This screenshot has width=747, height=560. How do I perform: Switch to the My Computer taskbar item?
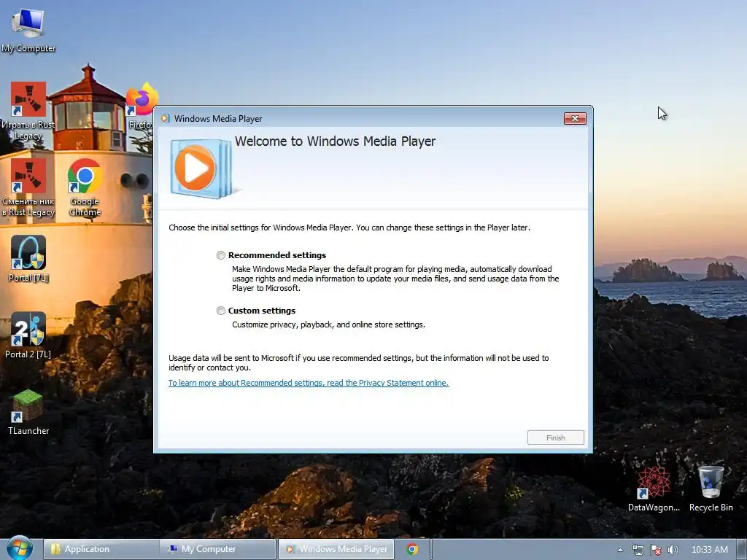217,549
